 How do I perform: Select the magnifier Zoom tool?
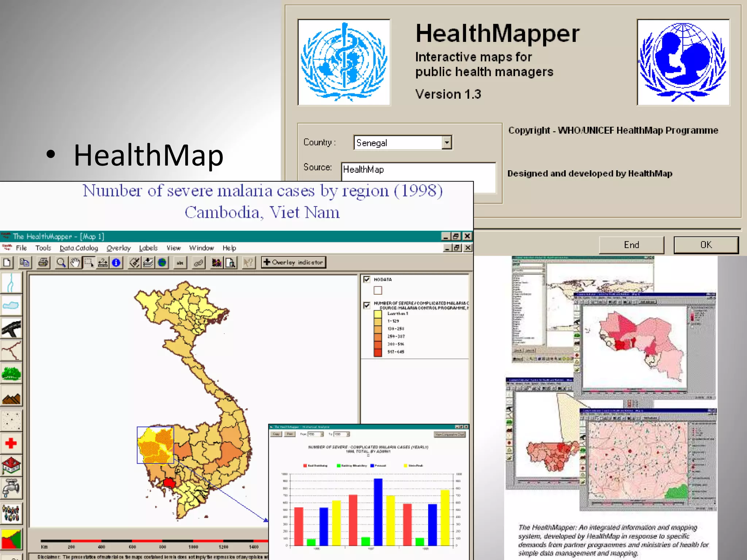pyautogui.click(x=61, y=262)
